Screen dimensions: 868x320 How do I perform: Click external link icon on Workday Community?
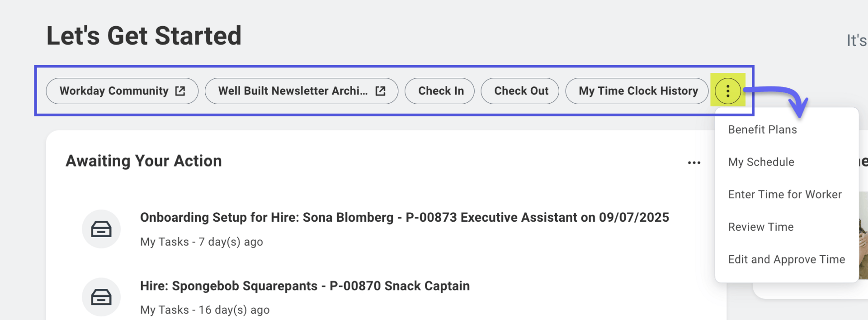tap(180, 91)
